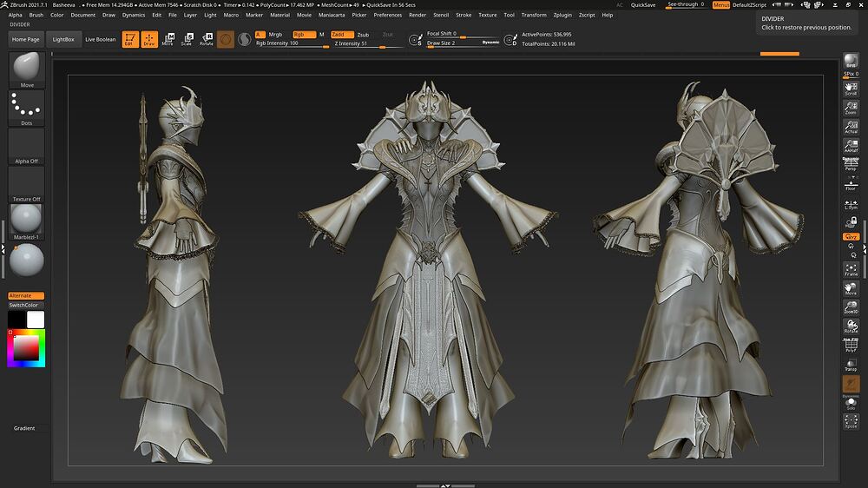Click the AAHalf icon
This screenshot has width=868, height=488.
(x=851, y=146)
